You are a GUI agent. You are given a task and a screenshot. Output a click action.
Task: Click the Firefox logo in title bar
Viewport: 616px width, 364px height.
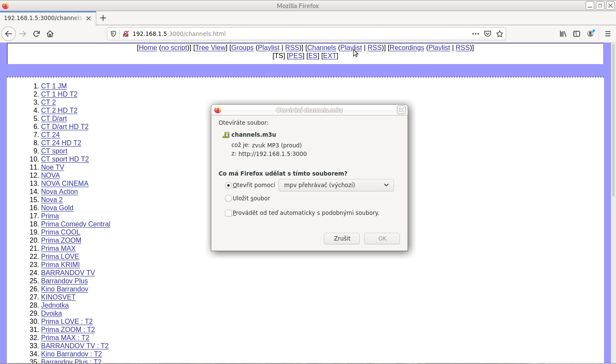pyautogui.click(x=5, y=6)
